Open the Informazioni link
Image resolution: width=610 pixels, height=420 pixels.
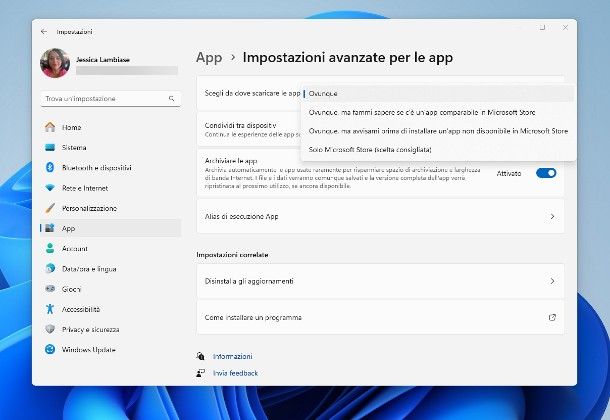[x=232, y=355]
